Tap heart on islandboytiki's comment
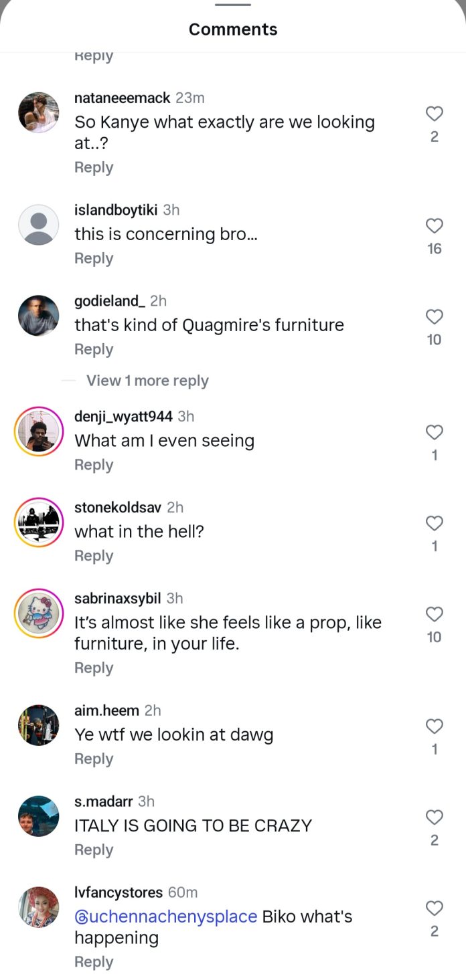466x980 pixels. tap(435, 226)
